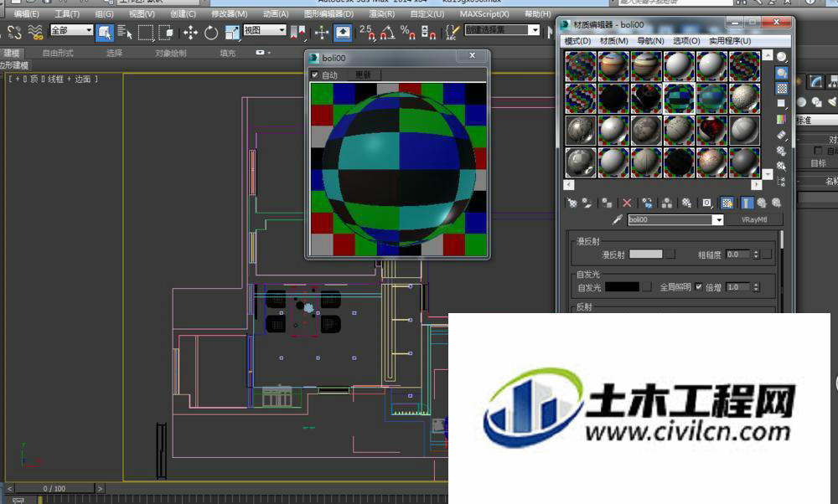Open Material/Map Navigator icon
838x504 pixels.
click(x=781, y=182)
